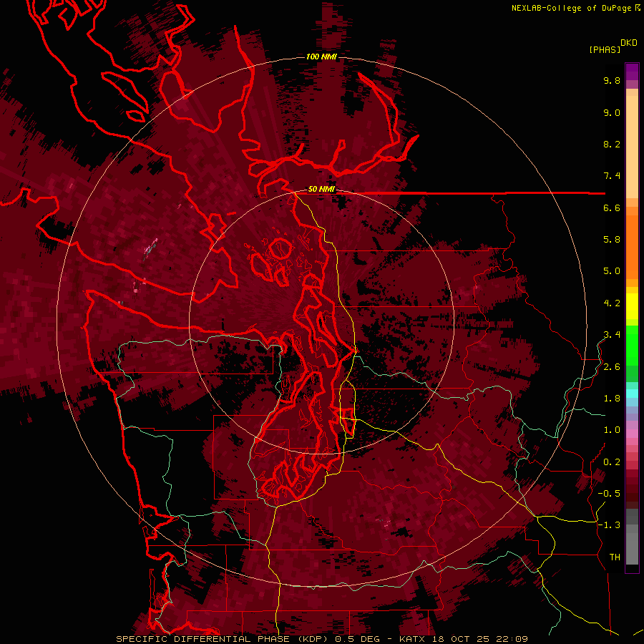Click the DKD legend header
Viewport: 644px width, 644px height.
[x=629, y=43]
